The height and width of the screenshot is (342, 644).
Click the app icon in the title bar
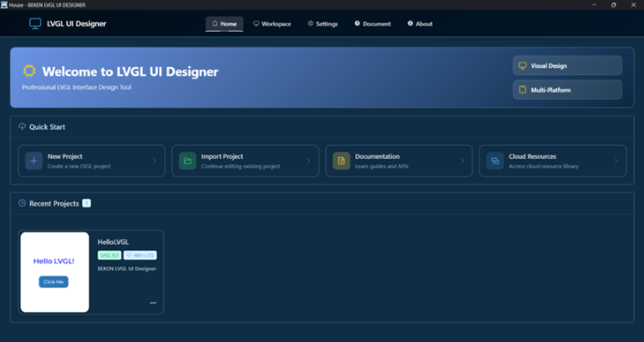(4, 5)
